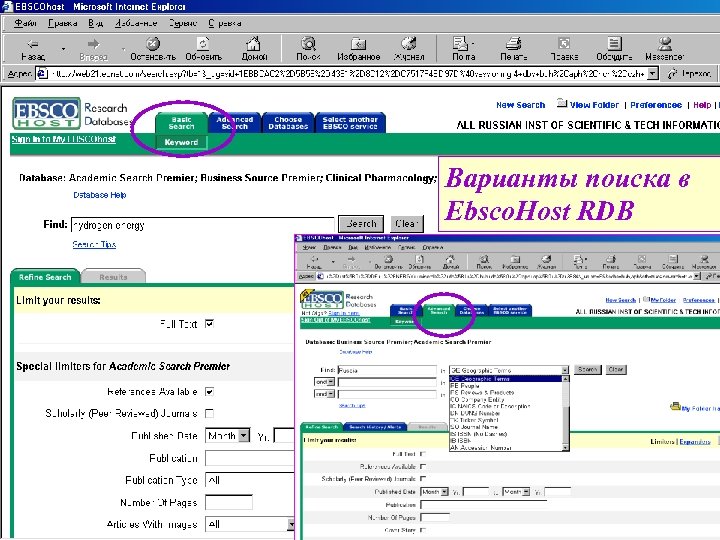Click 'Sign in to My EBSCOhost' link
Image resolution: width=720 pixels, height=540 pixels.
63,139
